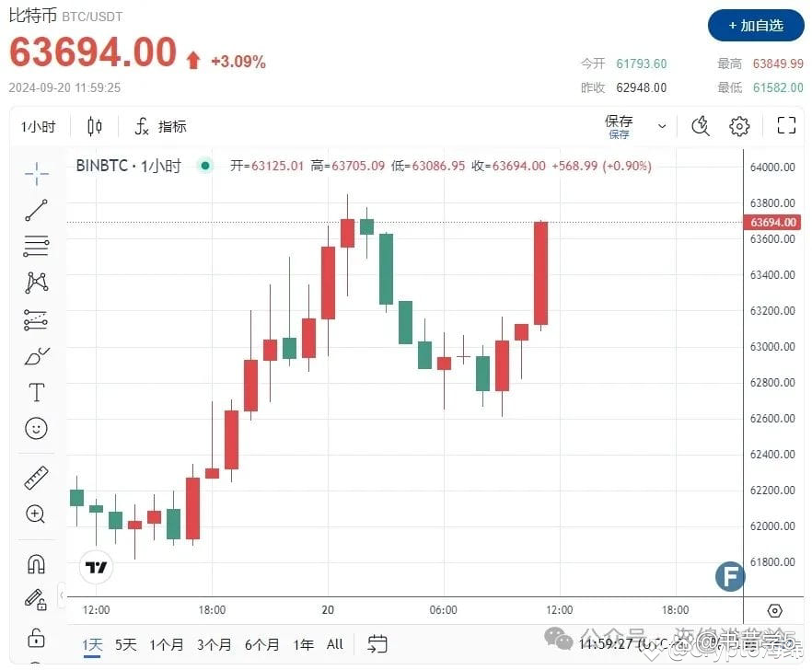
Task: Enable magnet snap mode
Action: coord(36,563)
